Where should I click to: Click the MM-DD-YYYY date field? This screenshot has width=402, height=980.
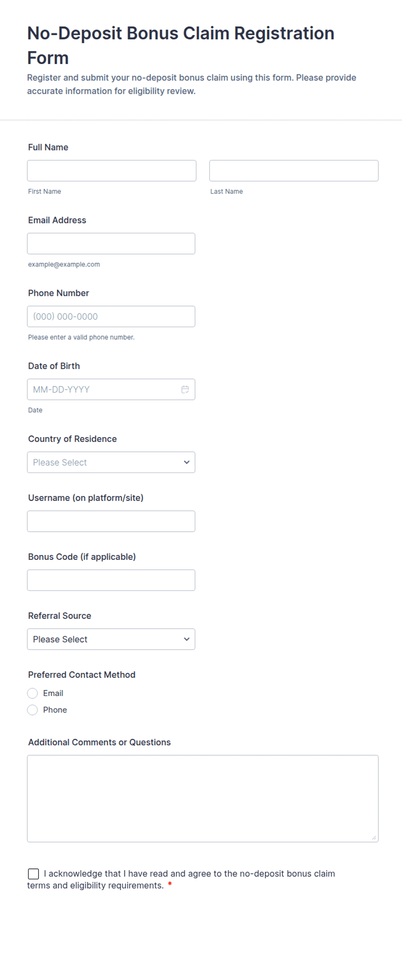point(111,389)
